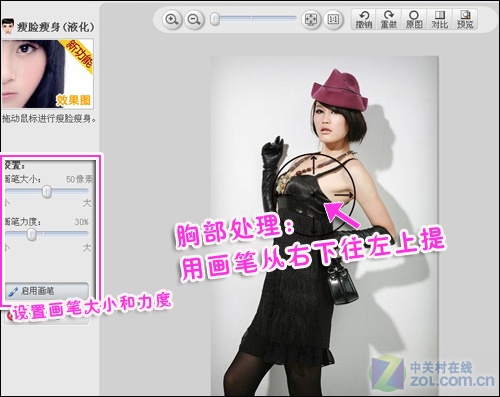Click the 画笔力度 brush strength slider handle
The height and width of the screenshot is (397, 500).
pos(32,234)
